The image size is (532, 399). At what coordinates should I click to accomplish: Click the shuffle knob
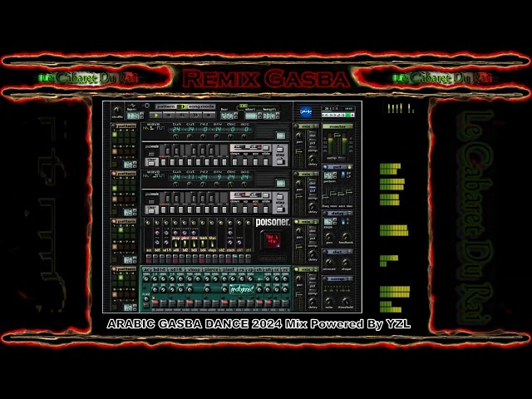pos(117,110)
